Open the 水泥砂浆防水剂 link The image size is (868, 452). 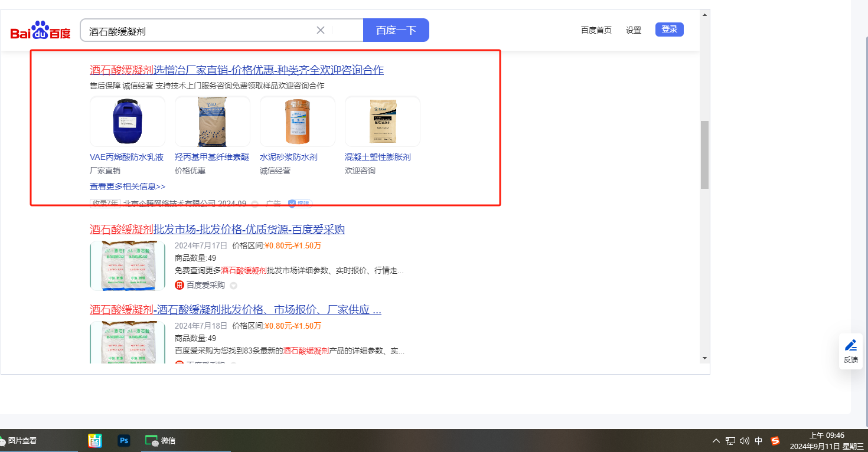pyautogui.click(x=289, y=157)
